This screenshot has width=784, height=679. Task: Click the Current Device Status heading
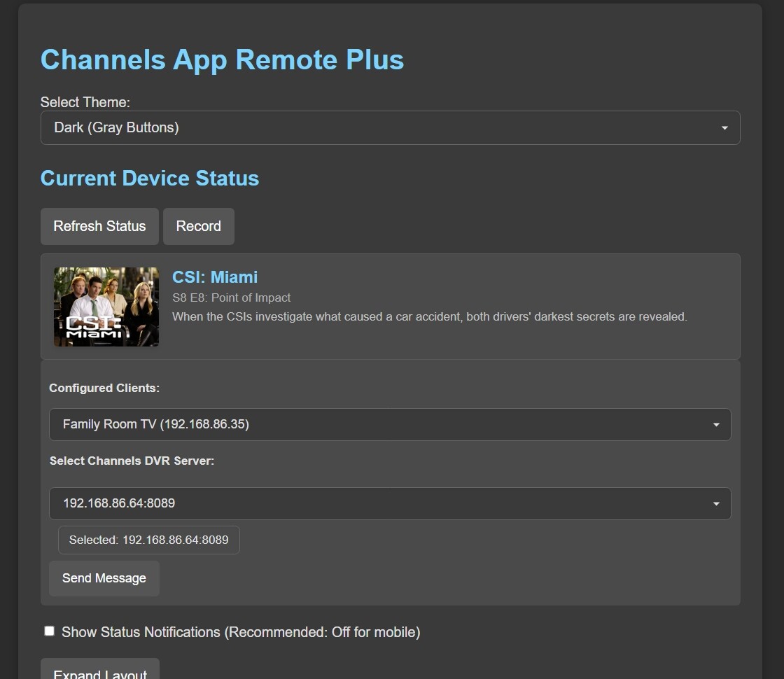coord(150,178)
